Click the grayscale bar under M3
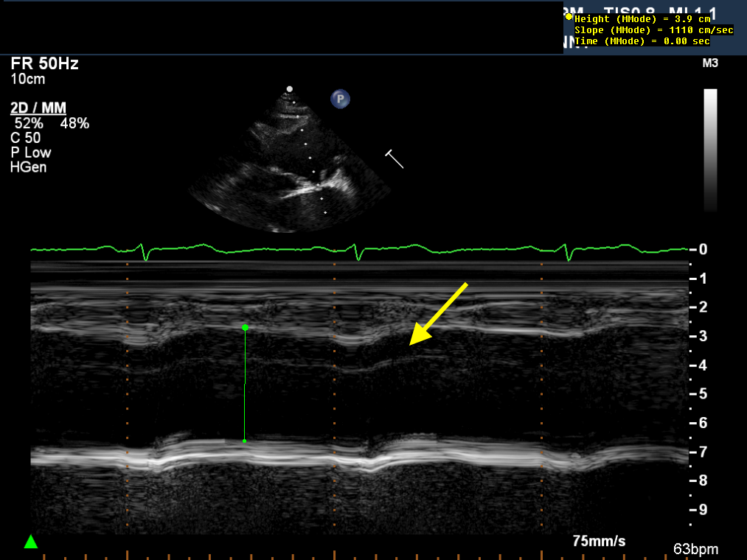 tap(710, 150)
